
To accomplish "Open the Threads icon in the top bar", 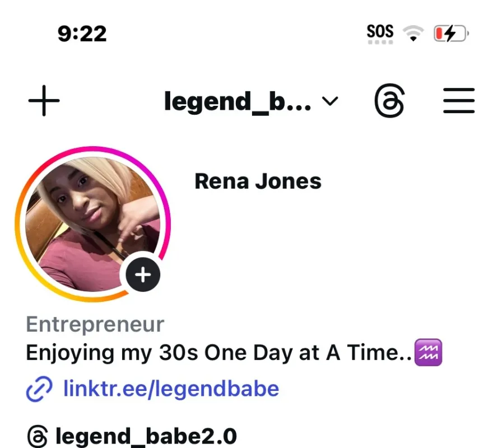I will pyautogui.click(x=389, y=101).
